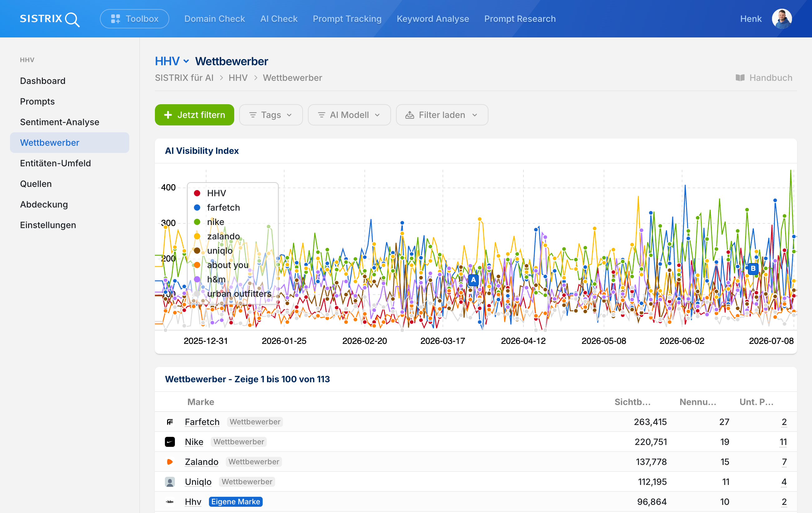Open Abdeckung in the sidebar
Screen dimensions: 812x513
44,204
